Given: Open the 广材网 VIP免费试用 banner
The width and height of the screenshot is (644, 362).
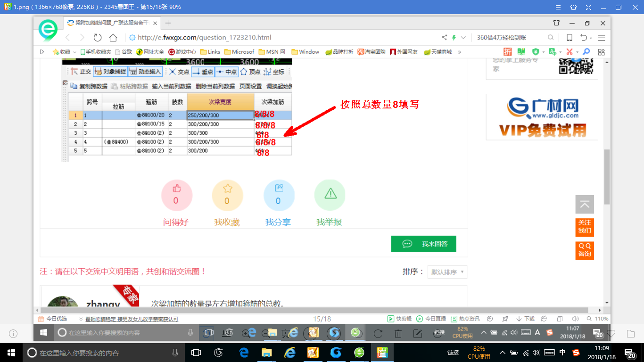Looking at the screenshot, I should coord(542,117).
